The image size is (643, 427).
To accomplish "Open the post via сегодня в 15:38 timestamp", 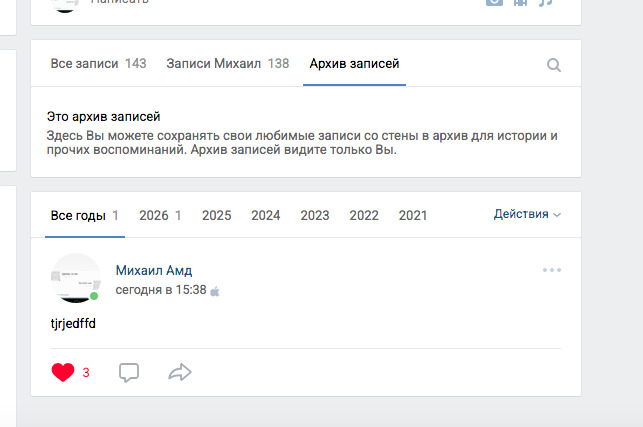I will tap(161, 290).
